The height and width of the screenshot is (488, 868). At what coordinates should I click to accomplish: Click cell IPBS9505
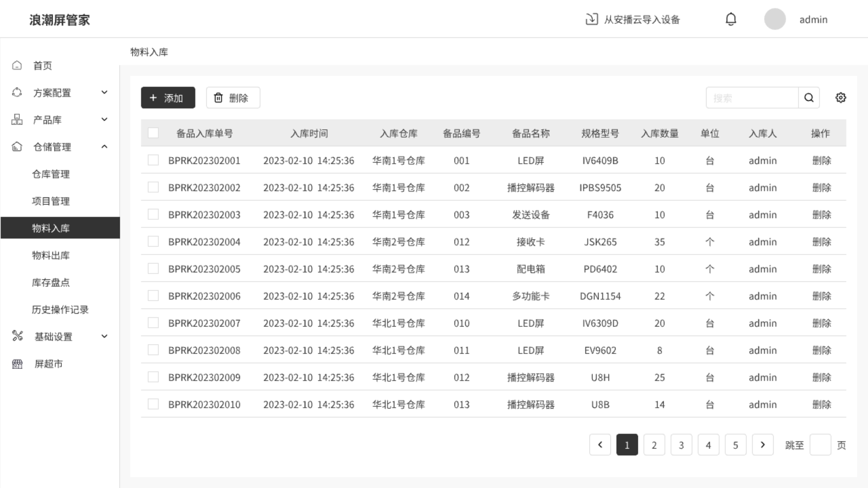tap(600, 188)
